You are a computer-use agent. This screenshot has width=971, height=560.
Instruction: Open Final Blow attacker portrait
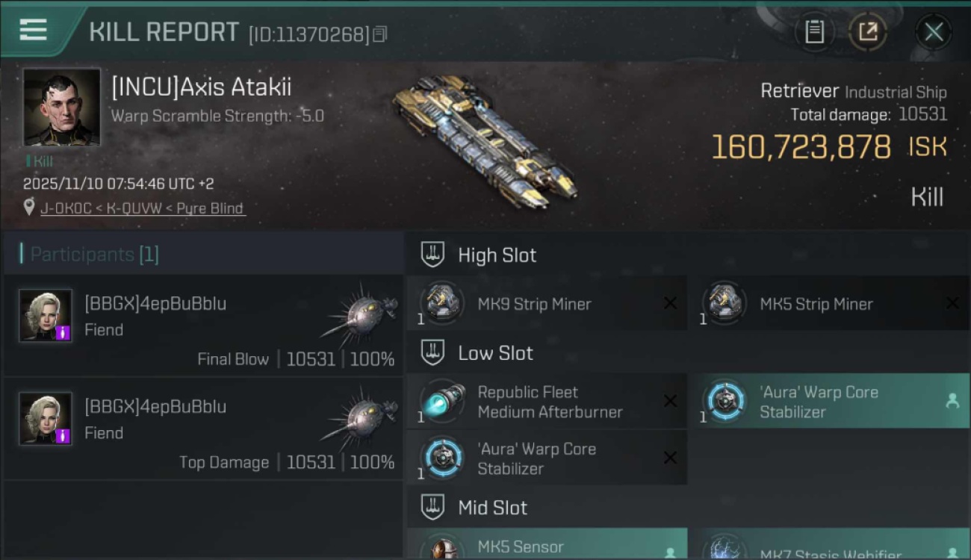[x=46, y=316]
